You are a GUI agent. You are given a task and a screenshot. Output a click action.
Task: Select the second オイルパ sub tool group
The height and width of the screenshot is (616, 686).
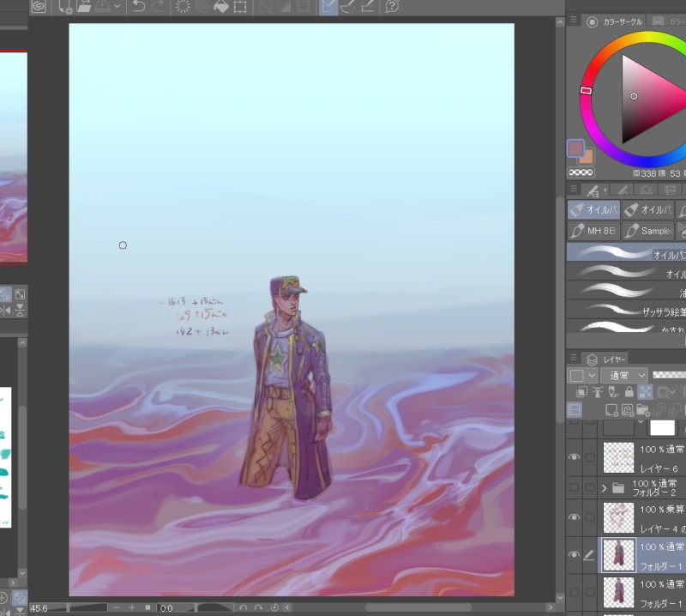648,209
